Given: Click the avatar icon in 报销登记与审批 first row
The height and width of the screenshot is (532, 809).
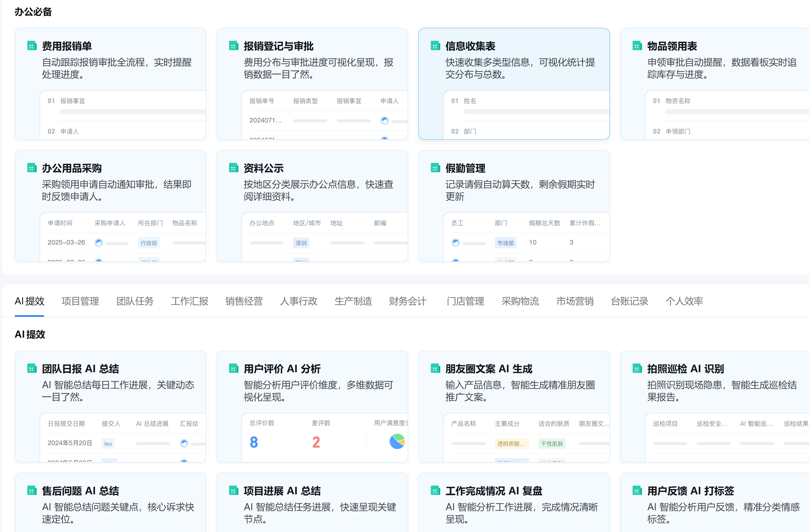Looking at the screenshot, I should coord(385,121).
